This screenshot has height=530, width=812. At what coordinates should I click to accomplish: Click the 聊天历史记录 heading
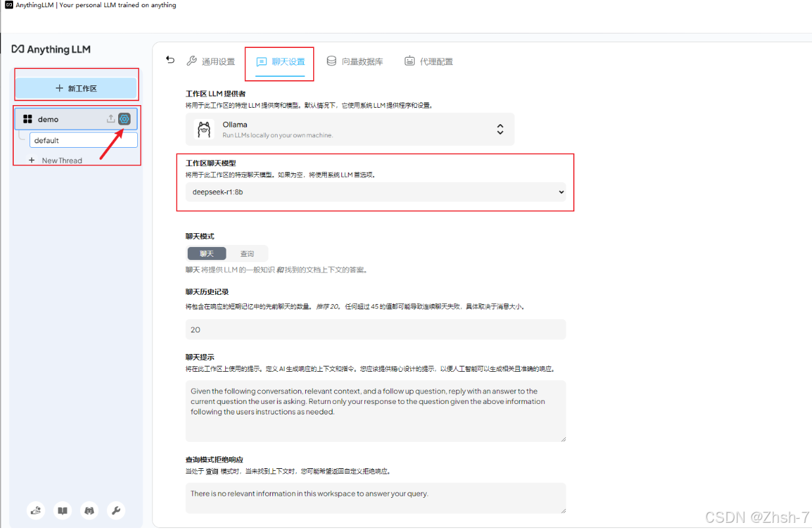[x=207, y=292]
